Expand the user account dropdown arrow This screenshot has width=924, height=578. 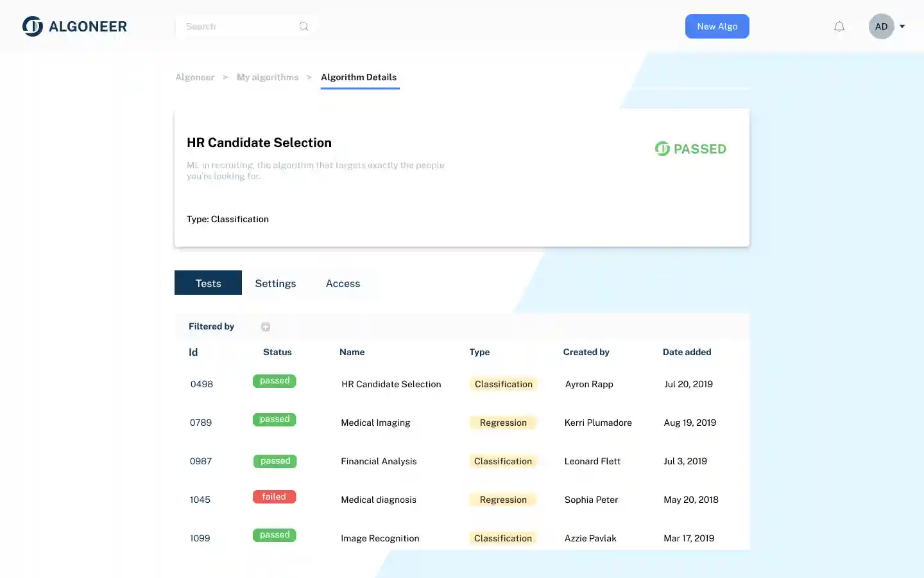pyautogui.click(x=902, y=26)
